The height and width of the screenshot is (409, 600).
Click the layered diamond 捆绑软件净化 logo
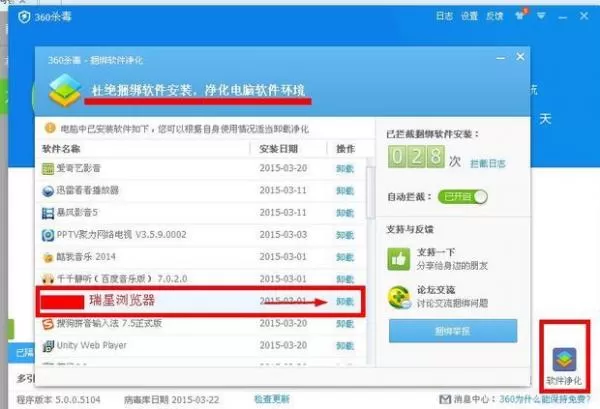tap(65, 90)
